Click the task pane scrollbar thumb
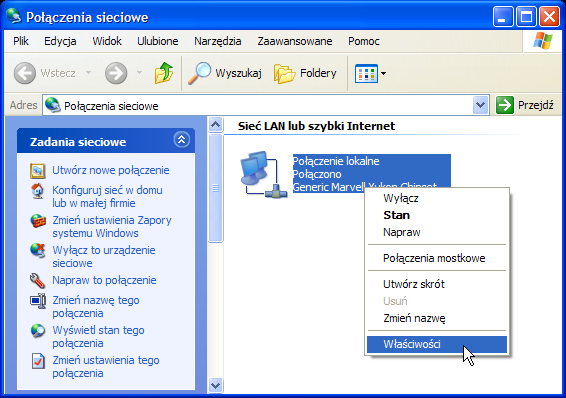This screenshot has height=398, width=566. point(215,188)
